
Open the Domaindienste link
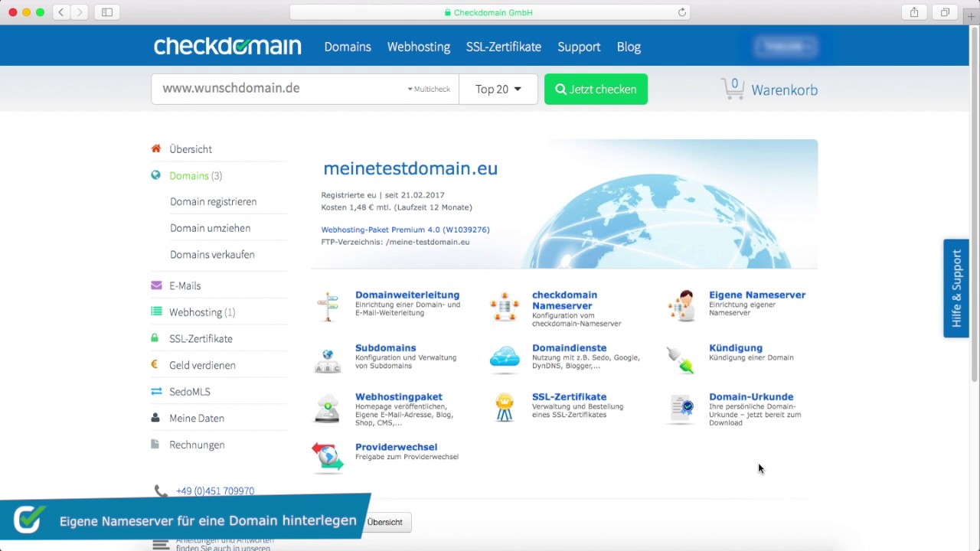[569, 347]
